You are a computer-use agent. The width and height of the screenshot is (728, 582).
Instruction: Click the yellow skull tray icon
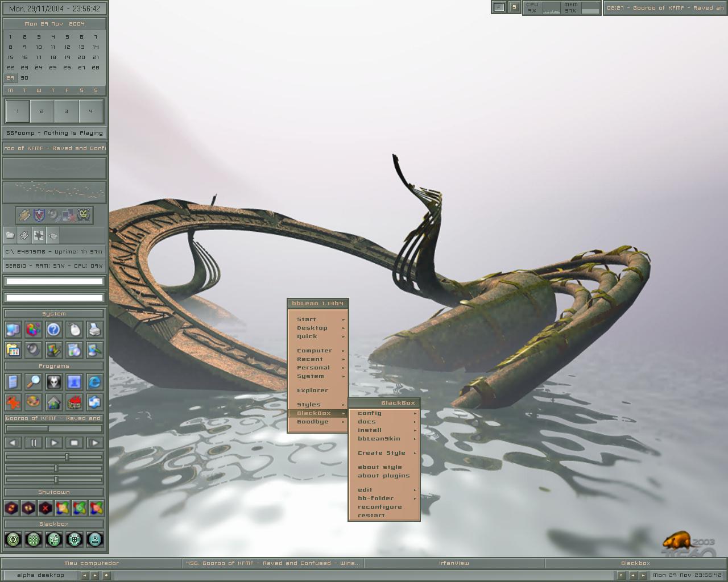[x=84, y=215]
